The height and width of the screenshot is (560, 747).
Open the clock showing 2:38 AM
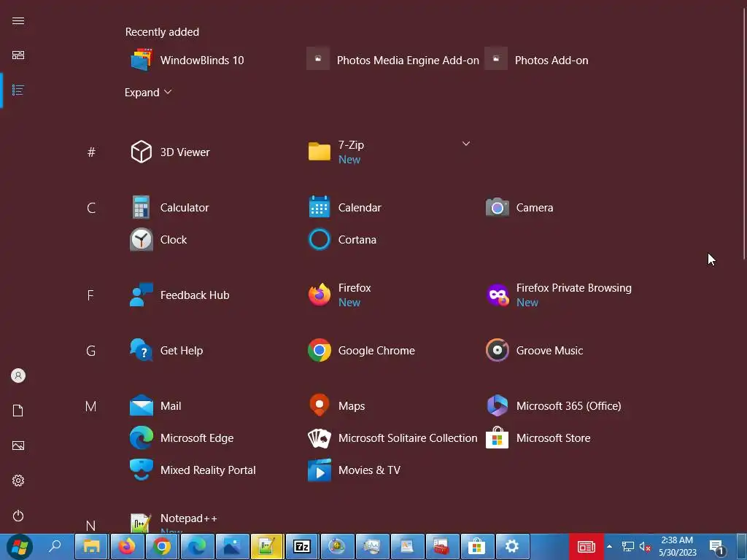tap(678, 547)
